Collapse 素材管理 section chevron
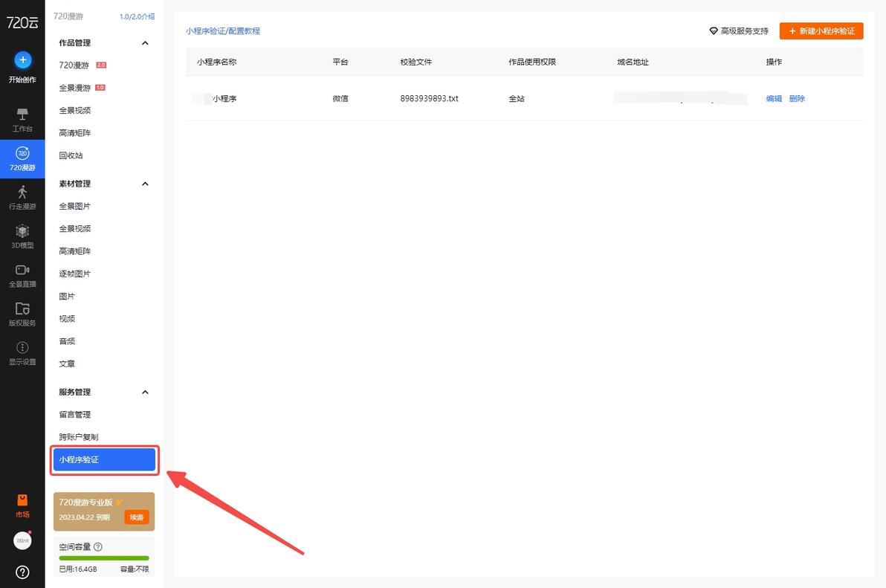886x588 pixels. point(145,184)
